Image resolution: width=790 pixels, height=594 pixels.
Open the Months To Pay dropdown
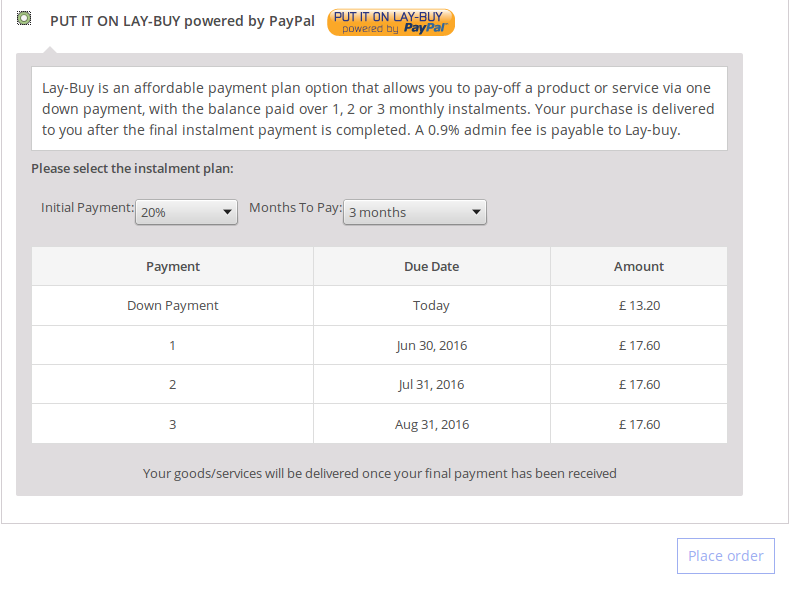pyautogui.click(x=415, y=212)
